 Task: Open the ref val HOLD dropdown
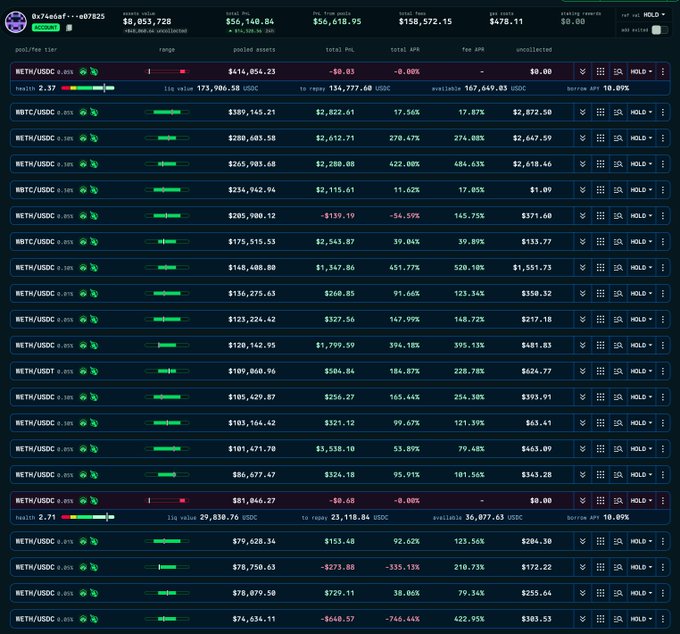(654, 15)
